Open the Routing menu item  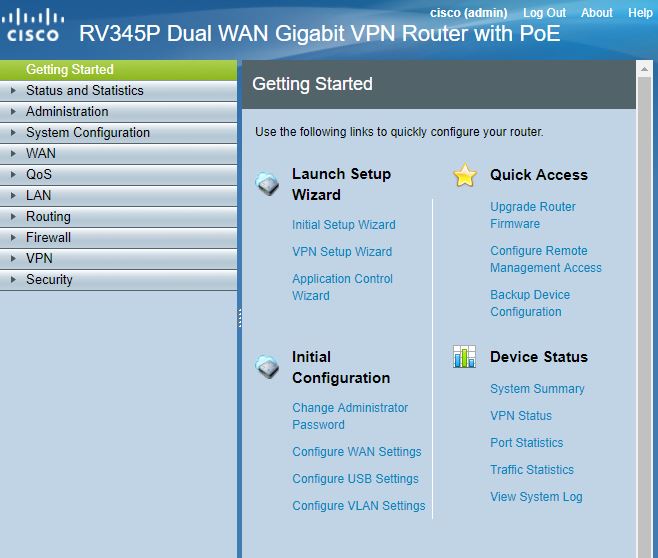[118, 216]
